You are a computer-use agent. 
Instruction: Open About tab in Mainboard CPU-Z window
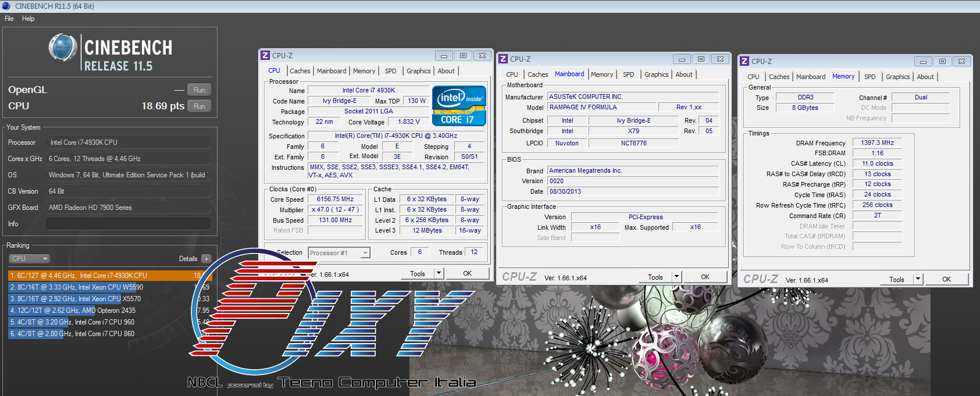[684, 74]
